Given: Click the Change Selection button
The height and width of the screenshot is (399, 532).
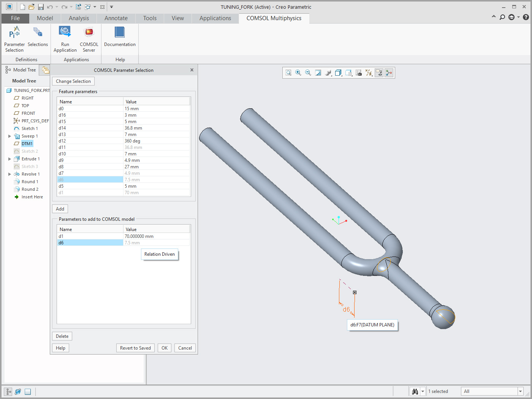Looking at the screenshot, I should tap(73, 81).
